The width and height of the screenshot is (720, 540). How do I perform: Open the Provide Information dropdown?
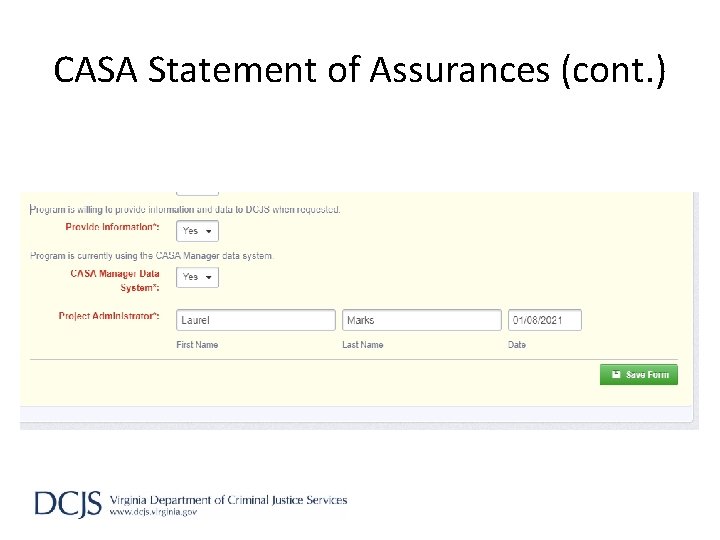(x=197, y=231)
